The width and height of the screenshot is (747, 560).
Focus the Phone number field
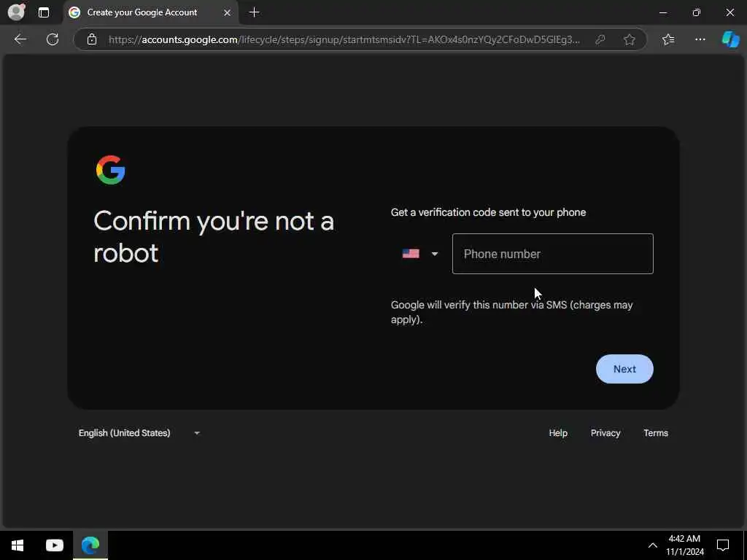tap(553, 254)
